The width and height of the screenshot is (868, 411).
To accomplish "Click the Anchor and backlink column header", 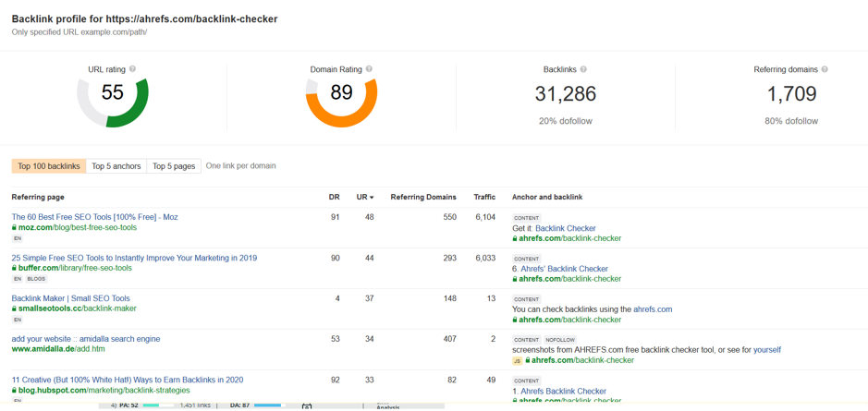I will [547, 197].
